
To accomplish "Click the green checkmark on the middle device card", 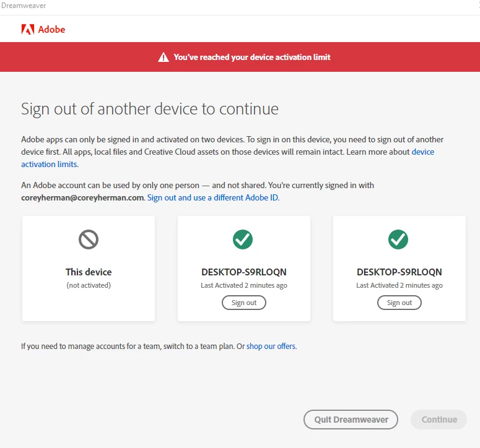I will tap(243, 239).
